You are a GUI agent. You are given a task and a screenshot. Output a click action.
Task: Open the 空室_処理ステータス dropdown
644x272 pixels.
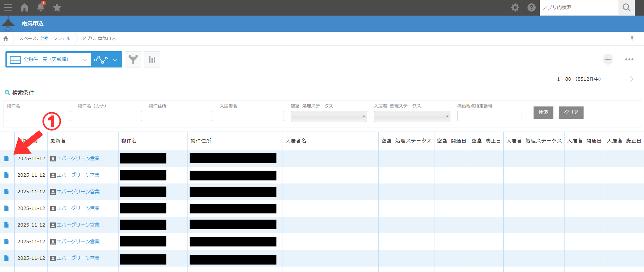[x=328, y=116]
